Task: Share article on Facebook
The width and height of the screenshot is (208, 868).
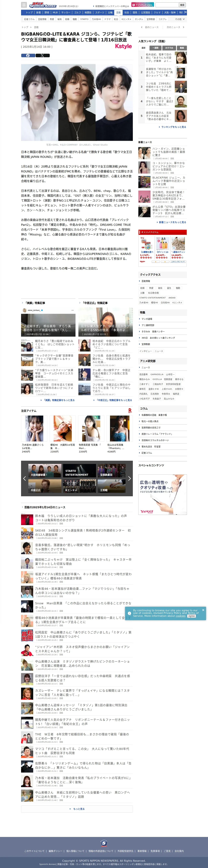Action: tap(28, 56)
